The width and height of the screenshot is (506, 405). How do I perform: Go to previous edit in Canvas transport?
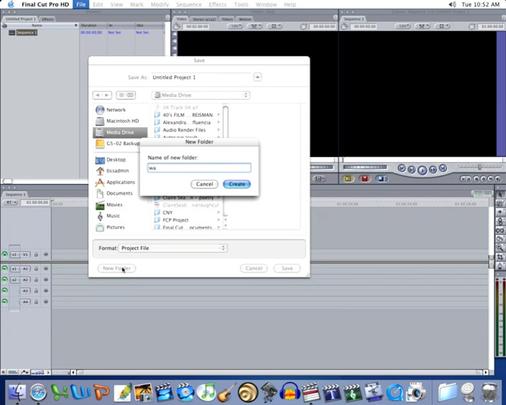pyautogui.click(x=402, y=168)
